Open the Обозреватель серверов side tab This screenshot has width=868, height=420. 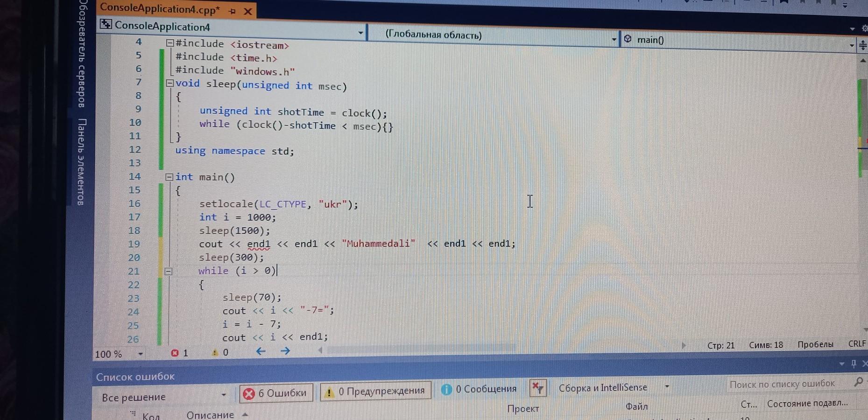click(x=82, y=54)
